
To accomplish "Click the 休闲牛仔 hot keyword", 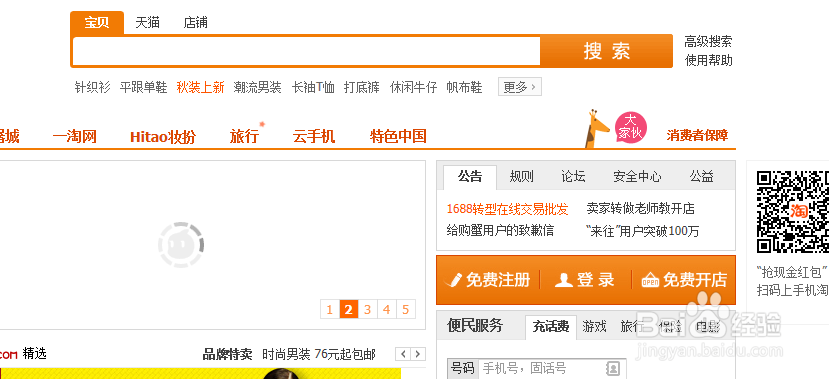I will (x=413, y=87).
